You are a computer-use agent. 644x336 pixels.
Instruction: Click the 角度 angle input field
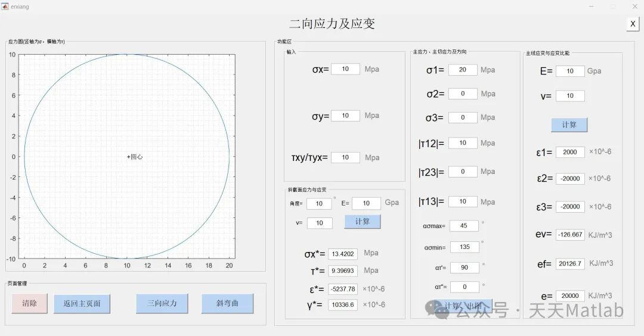(x=319, y=204)
